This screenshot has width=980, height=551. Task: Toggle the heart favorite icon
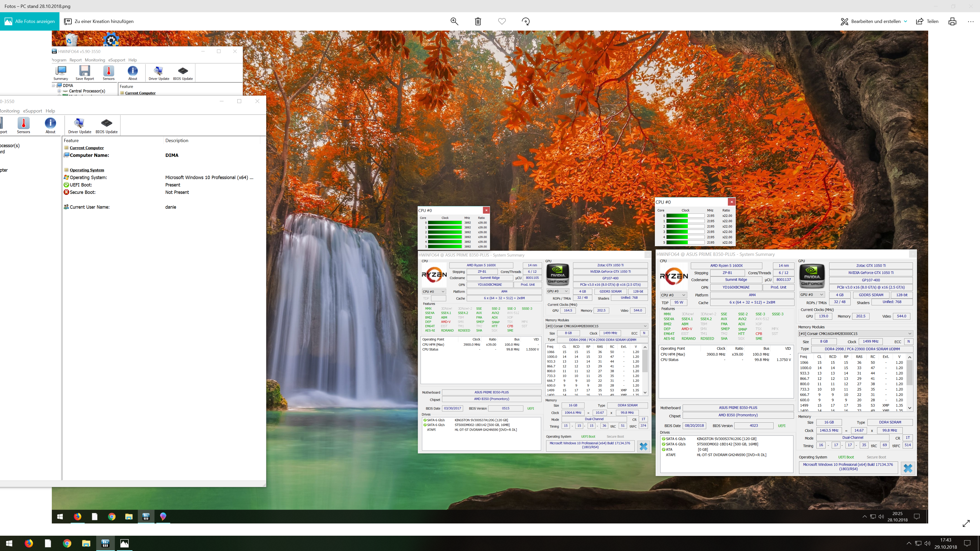(x=502, y=21)
